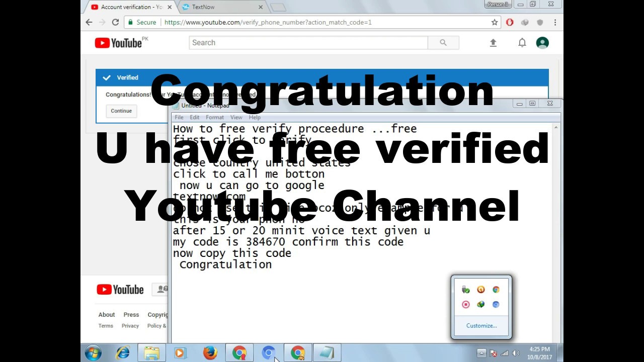Bookmark this page with the star icon
The width and height of the screenshot is (644, 362).
tap(495, 22)
